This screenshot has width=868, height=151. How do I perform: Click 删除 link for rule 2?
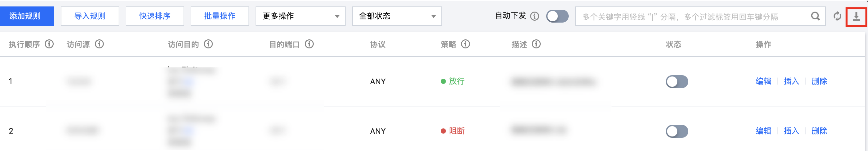[819, 131]
